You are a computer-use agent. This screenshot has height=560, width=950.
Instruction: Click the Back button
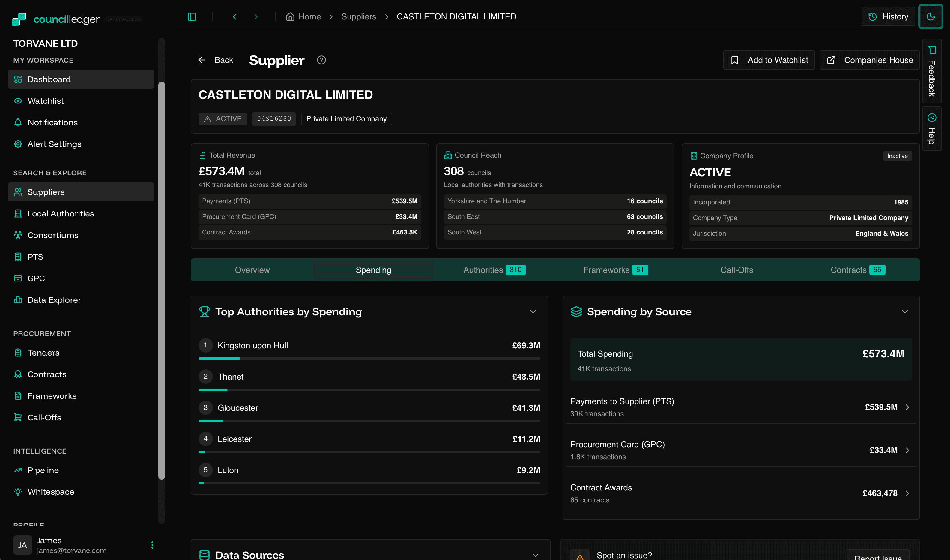tap(216, 60)
